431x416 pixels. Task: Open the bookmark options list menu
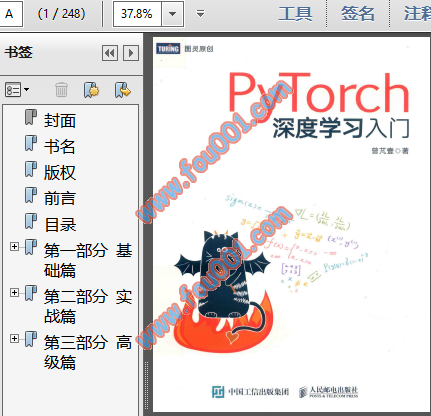coord(17,90)
